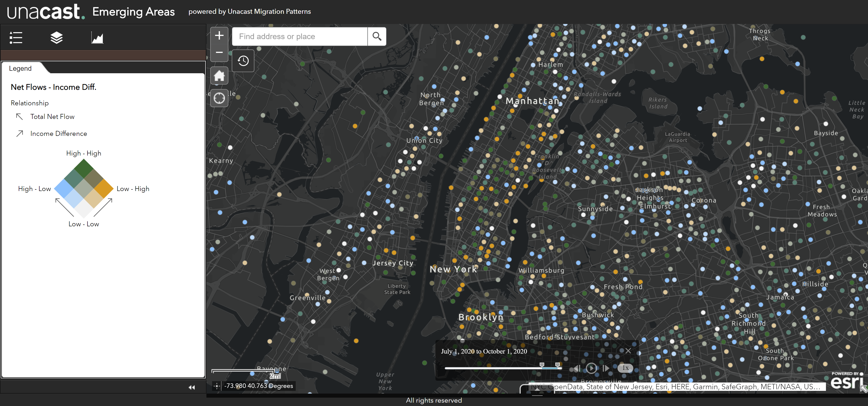Click the unacast logo
This screenshot has height=406, width=868.
pyautogui.click(x=46, y=12)
